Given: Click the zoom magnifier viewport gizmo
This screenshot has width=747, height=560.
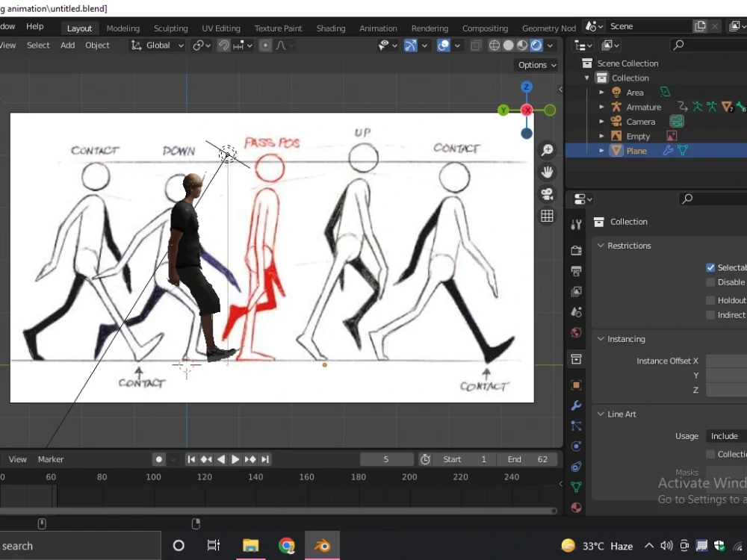Looking at the screenshot, I should [547, 150].
